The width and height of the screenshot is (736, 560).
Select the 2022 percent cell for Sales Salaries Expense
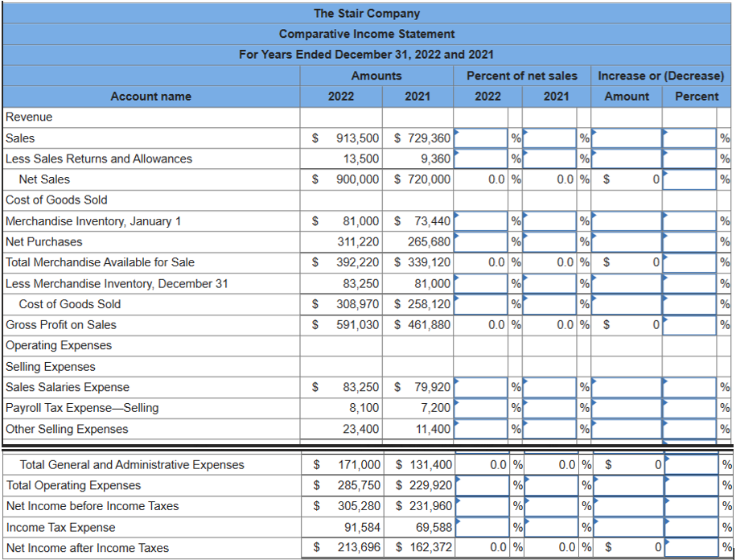[x=479, y=386]
